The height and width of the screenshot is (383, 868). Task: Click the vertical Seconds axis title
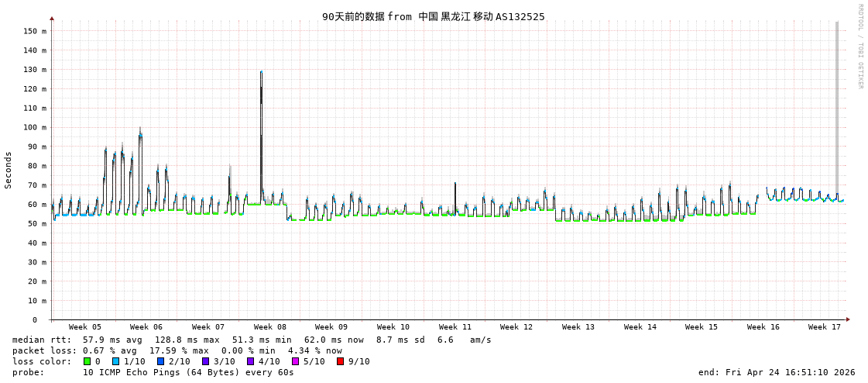(x=9, y=170)
